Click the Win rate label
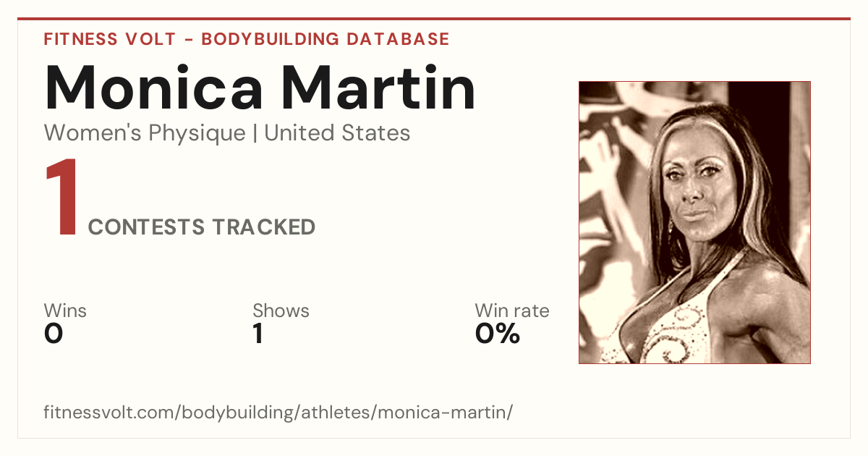This screenshot has height=456, width=868. 512,311
